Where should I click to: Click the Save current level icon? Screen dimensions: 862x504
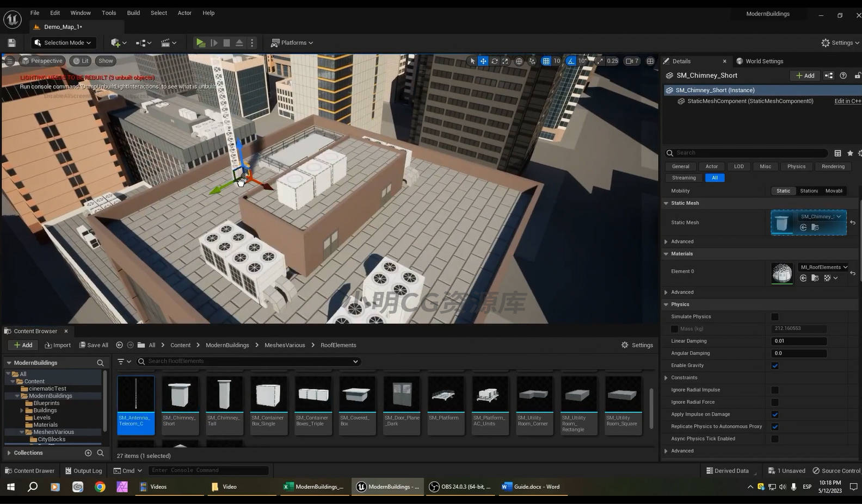coord(11,43)
